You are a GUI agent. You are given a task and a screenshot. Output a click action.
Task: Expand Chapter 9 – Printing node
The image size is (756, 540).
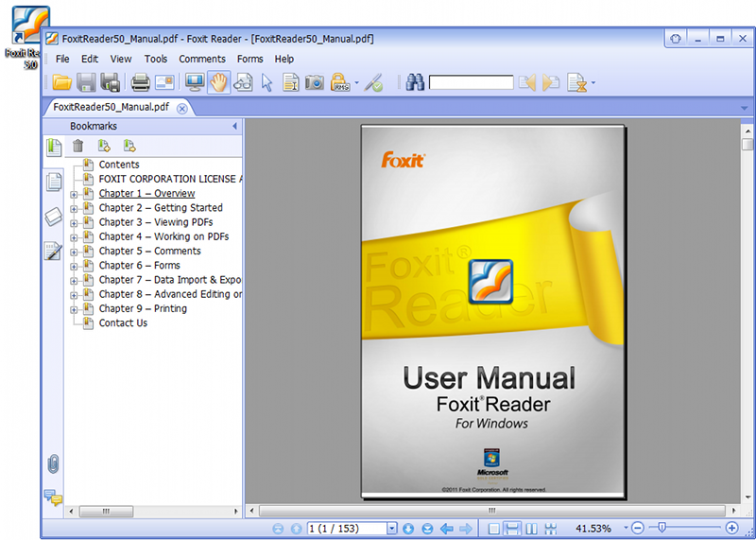tap(74, 310)
